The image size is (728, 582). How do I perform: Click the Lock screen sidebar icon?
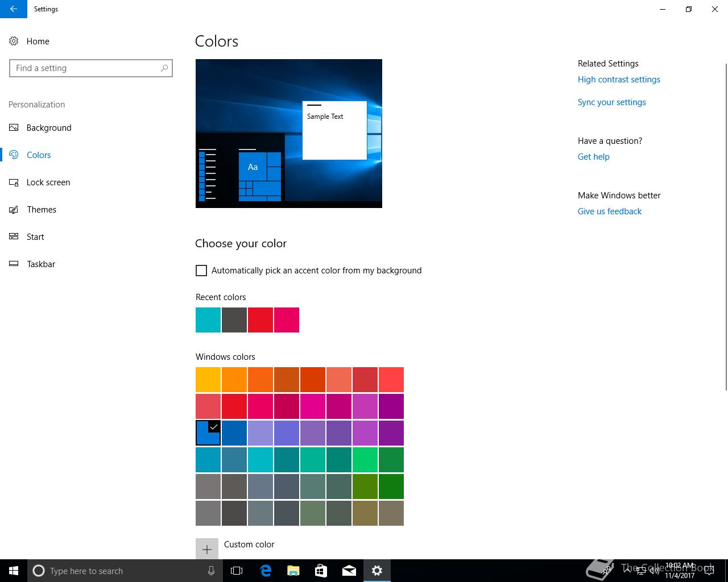coord(14,182)
